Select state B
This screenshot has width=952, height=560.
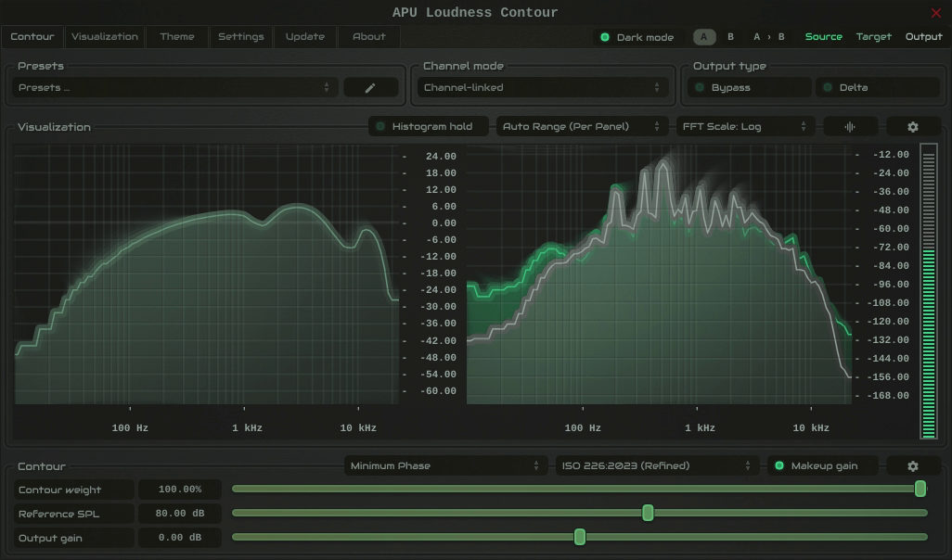731,37
